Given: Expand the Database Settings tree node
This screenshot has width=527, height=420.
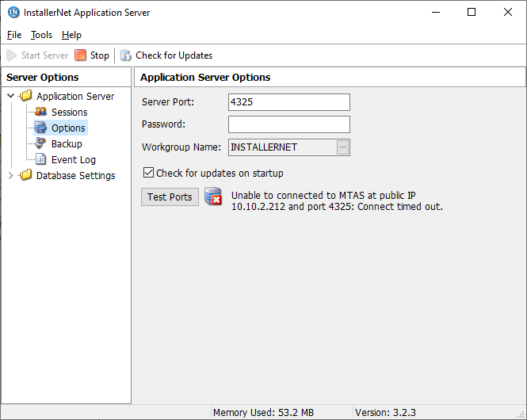Looking at the screenshot, I should (x=11, y=175).
